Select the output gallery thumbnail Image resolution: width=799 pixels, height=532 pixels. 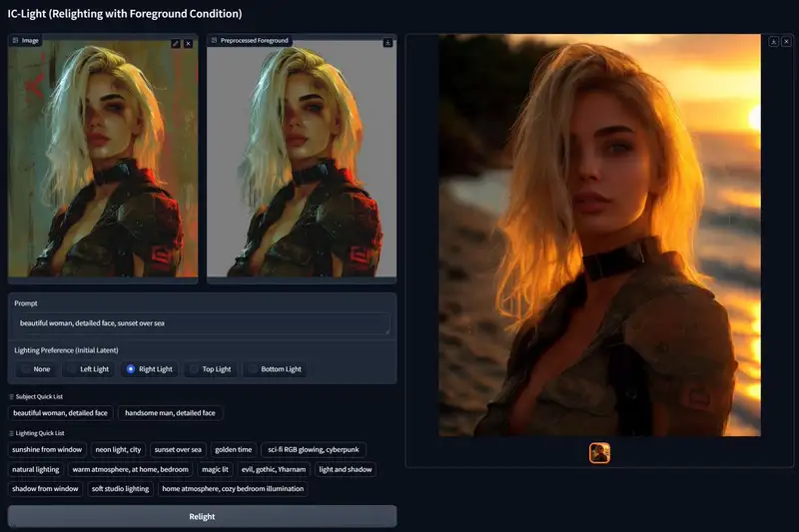coord(600,453)
